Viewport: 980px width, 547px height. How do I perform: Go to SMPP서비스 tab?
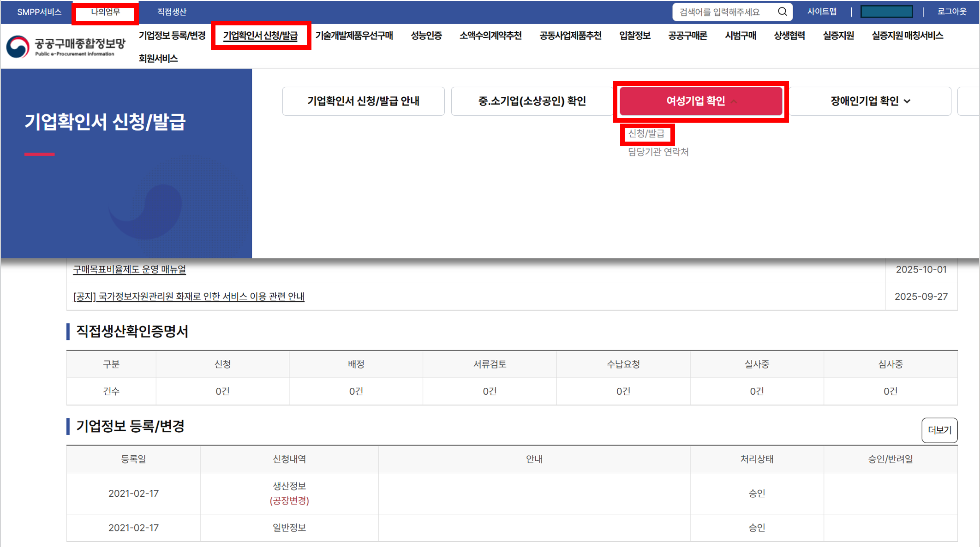pyautogui.click(x=39, y=12)
